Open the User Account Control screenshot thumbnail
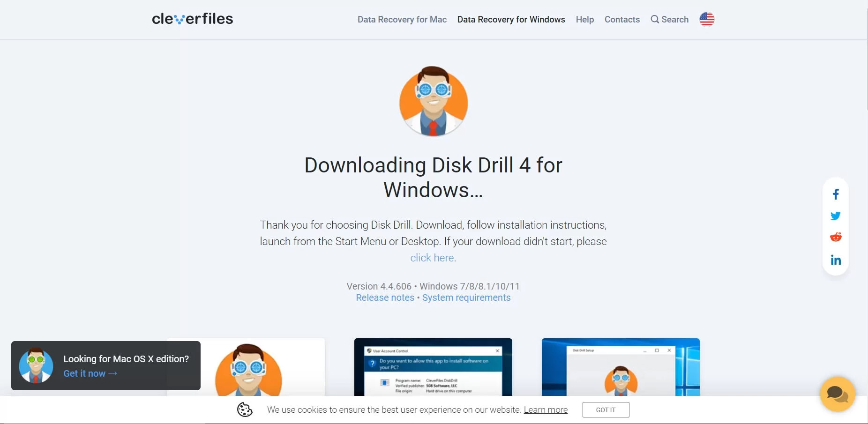 point(433,367)
